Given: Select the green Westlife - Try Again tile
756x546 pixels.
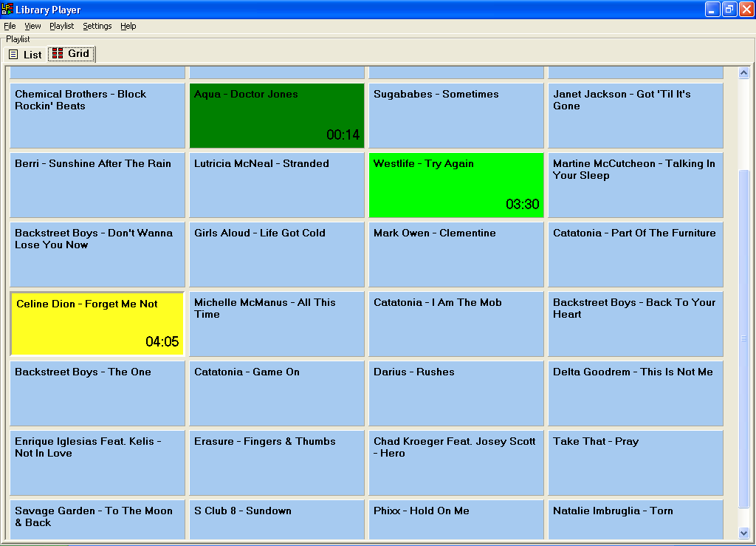Looking at the screenshot, I should click(x=456, y=185).
